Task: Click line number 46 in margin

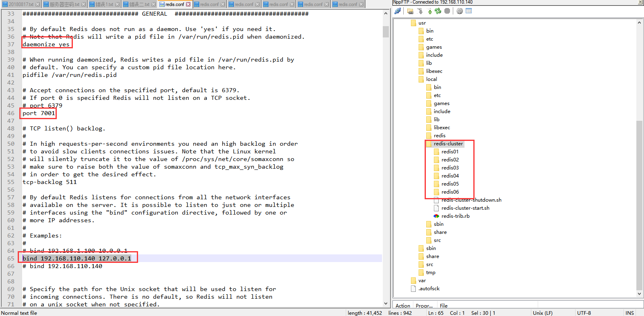Action: [11, 113]
